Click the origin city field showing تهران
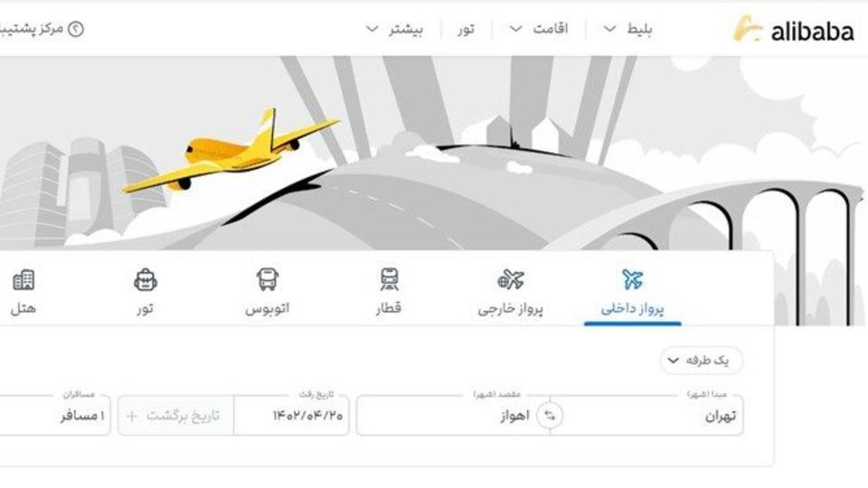Screen dimensions: 868x488 [646, 416]
